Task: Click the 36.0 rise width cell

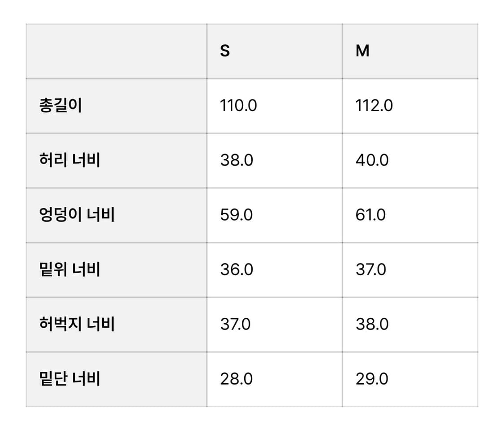Action: point(237,270)
